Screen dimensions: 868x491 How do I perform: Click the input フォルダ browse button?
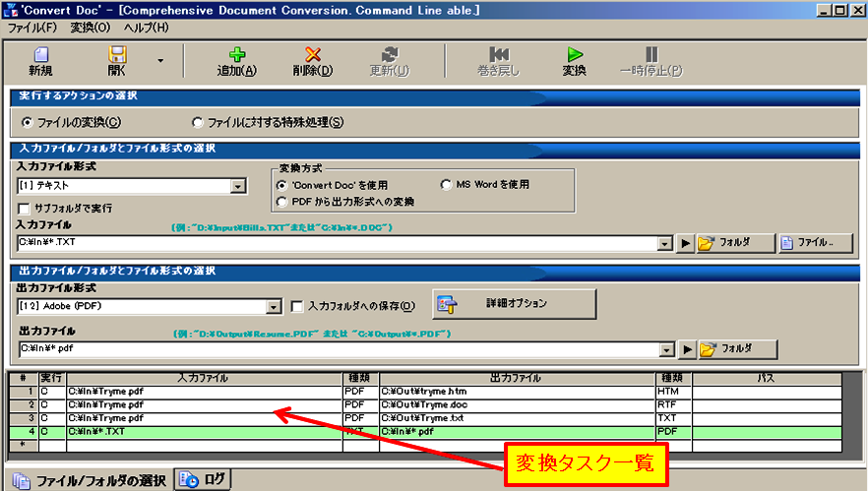tap(735, 243)
